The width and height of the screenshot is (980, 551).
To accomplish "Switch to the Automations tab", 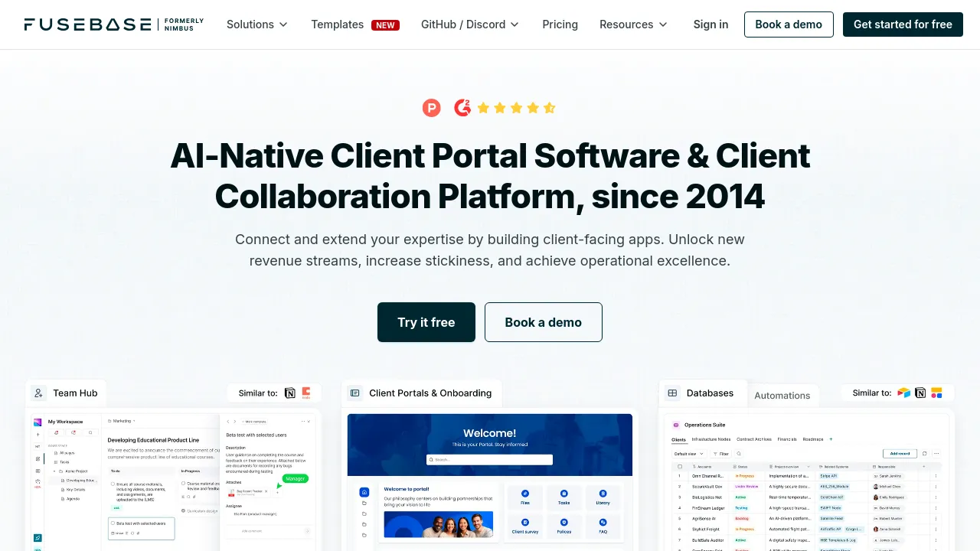I will tap(782, 396).
